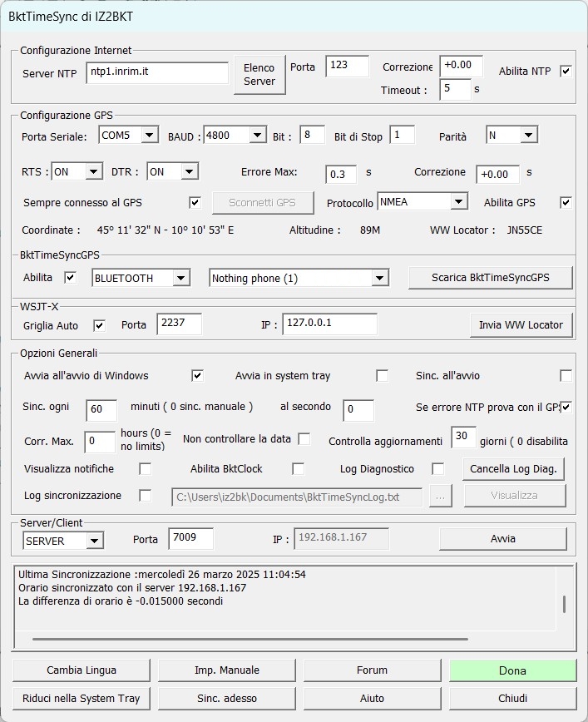Click the Avvia server button
The image size is (588, 722).
coord(503,539)
